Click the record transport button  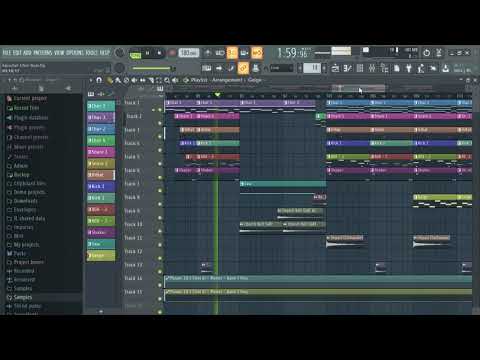172,53
